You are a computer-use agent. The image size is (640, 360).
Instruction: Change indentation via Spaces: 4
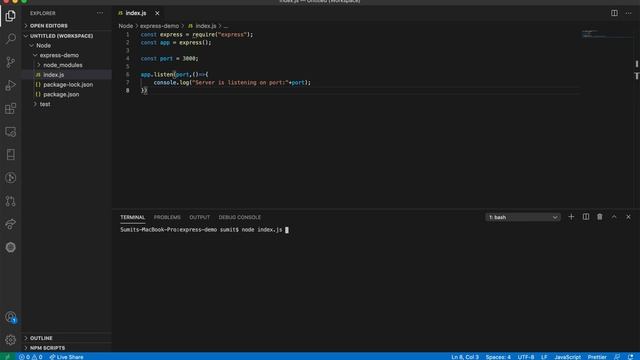pyautogui.click(x=498, y=357)
